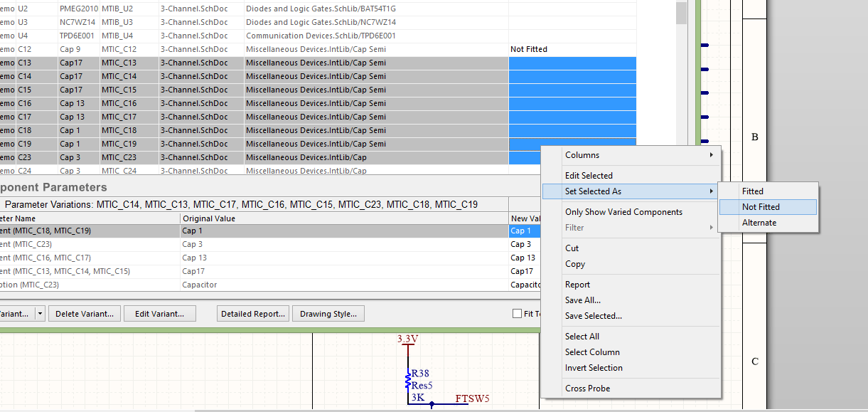Click the MTIC_C16 cell

[x=129, y=104]
